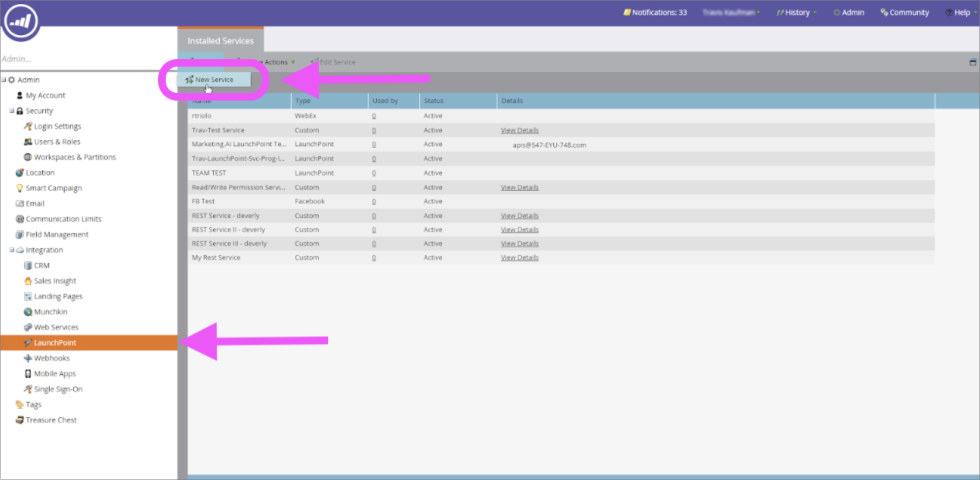980x480 pixels.
Task: Sort by the Type column header
Action: point(330,101)
